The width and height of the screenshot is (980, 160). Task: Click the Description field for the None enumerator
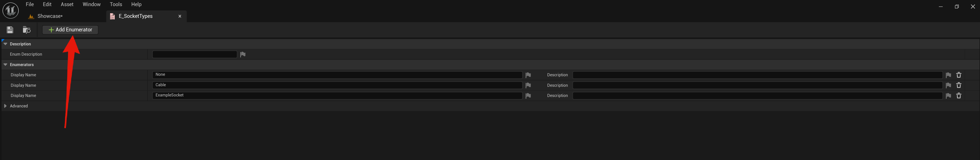pos(757,75)
